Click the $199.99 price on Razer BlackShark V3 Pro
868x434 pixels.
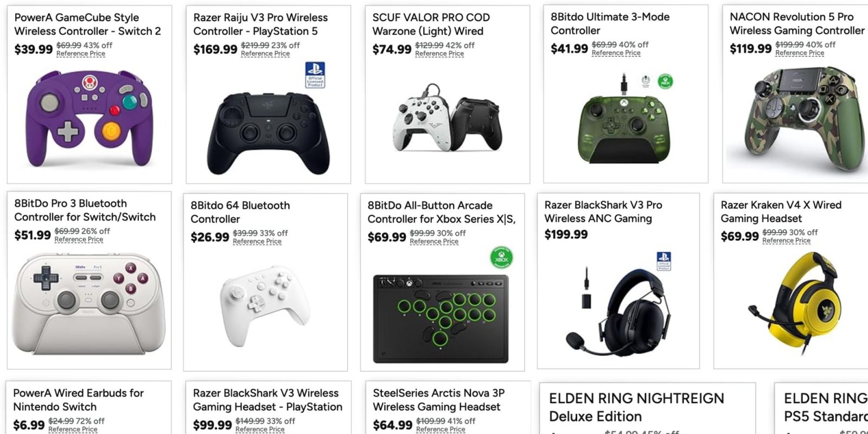pos(565,234)
